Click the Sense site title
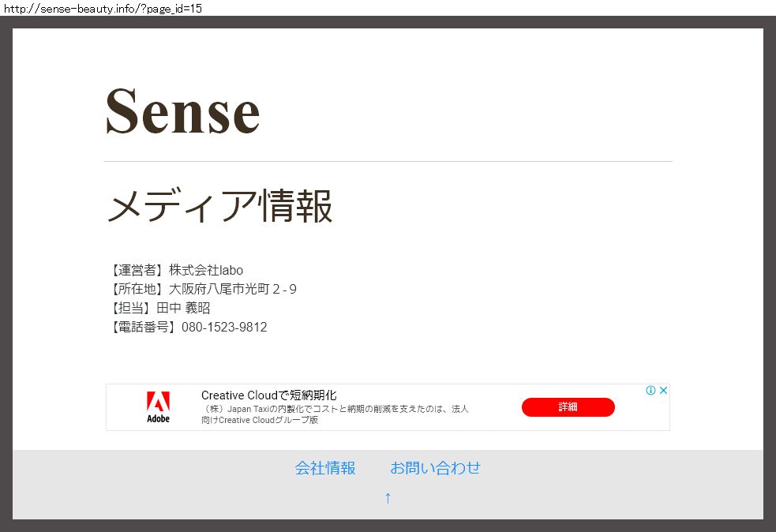Viewport: 776px width, 532px height. coord(182,111)
